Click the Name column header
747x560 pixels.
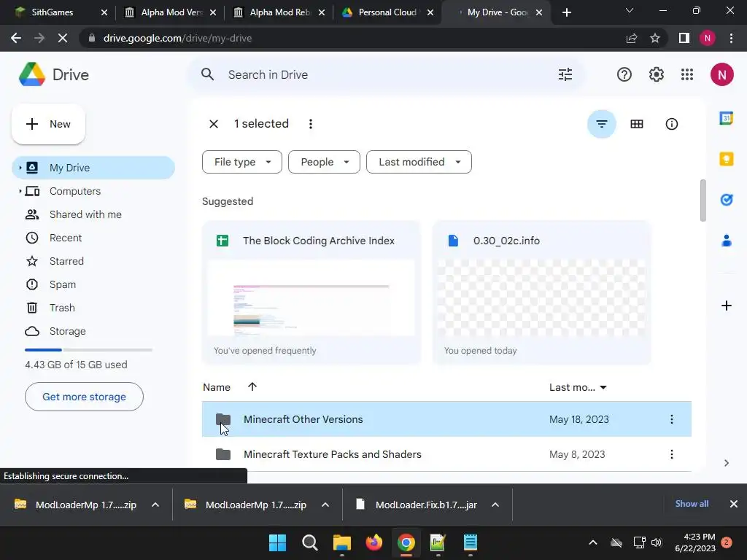pos(217,388)
